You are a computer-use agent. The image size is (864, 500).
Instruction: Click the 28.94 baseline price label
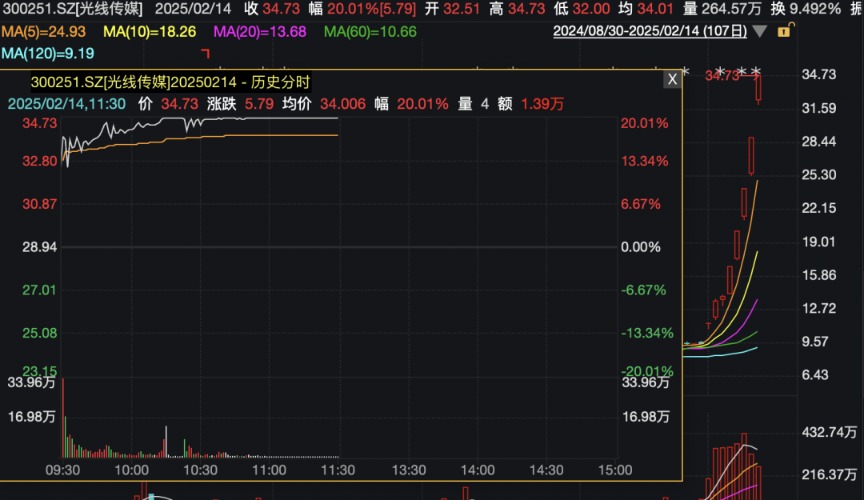[x=40, y=247]
